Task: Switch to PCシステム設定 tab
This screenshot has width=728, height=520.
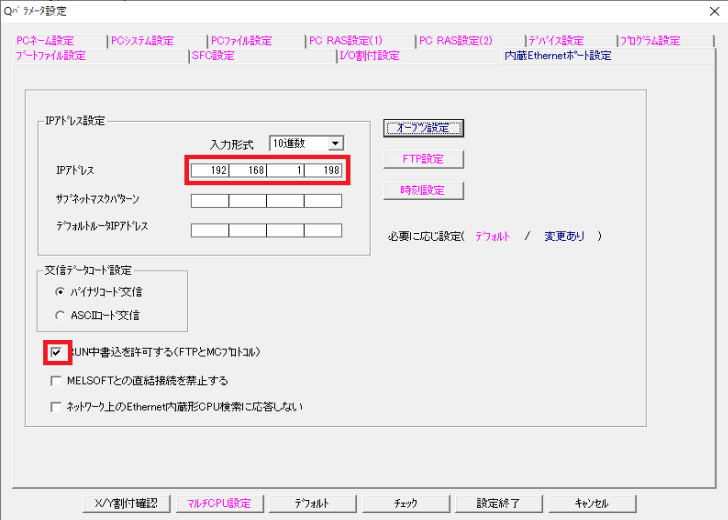Action: pos(142,41)
